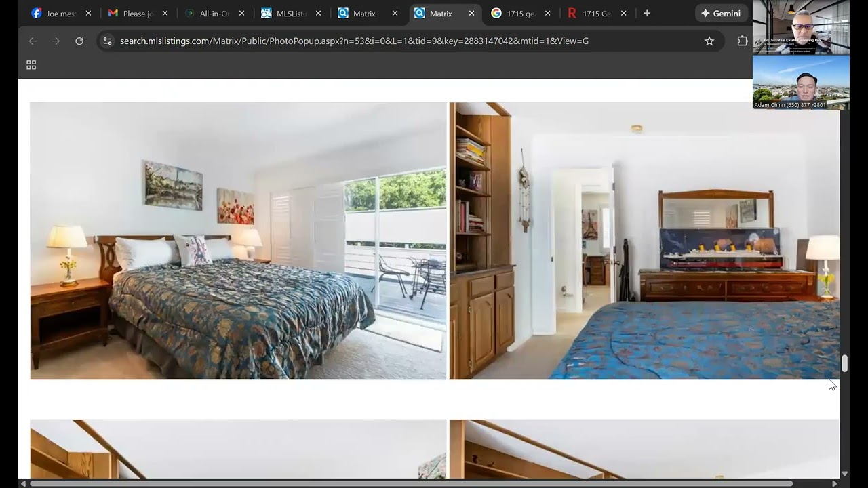Reload the current page

79,41
